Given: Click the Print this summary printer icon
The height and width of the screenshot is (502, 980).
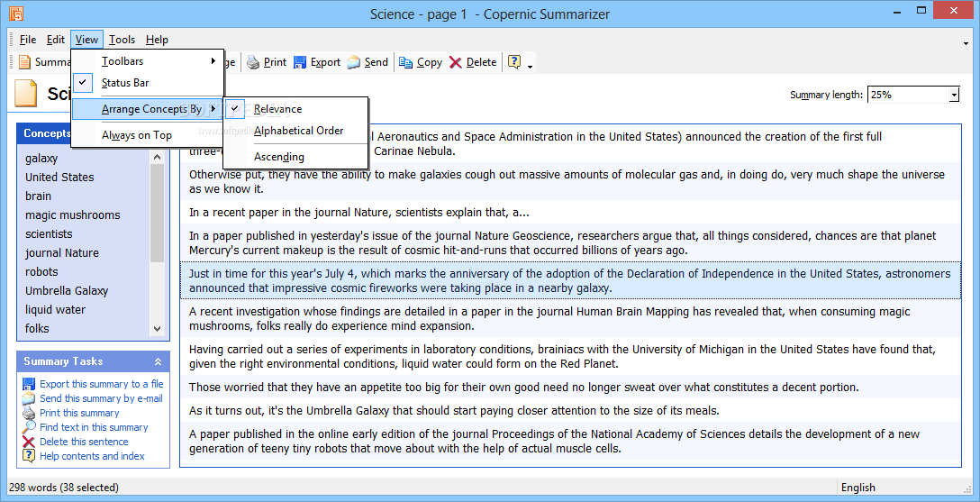Looking at the screenshot, I should pos(29,413).
